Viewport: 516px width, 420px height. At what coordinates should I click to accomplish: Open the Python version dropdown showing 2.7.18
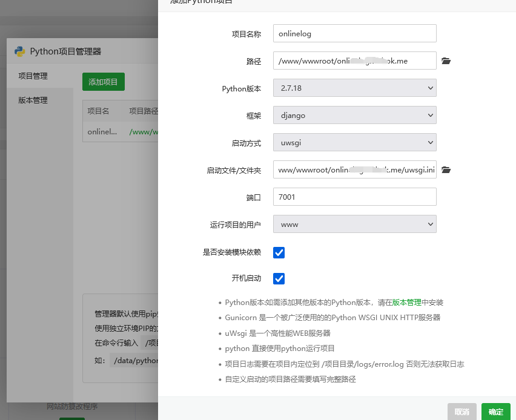click(x=355, y=88)
